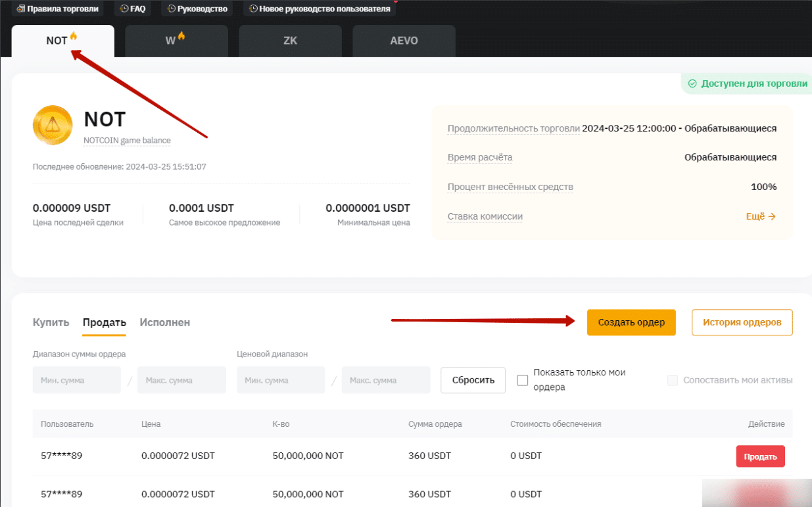Click the clock icon beside Руководство
This screenshot has width=812, height=507.
[x=172, y=9]
